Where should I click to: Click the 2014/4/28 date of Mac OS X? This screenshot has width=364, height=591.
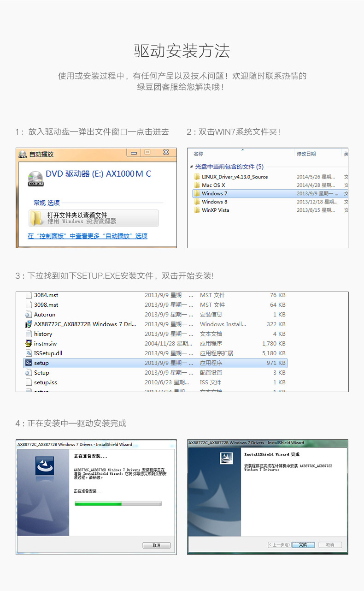(x=316, y=185)
